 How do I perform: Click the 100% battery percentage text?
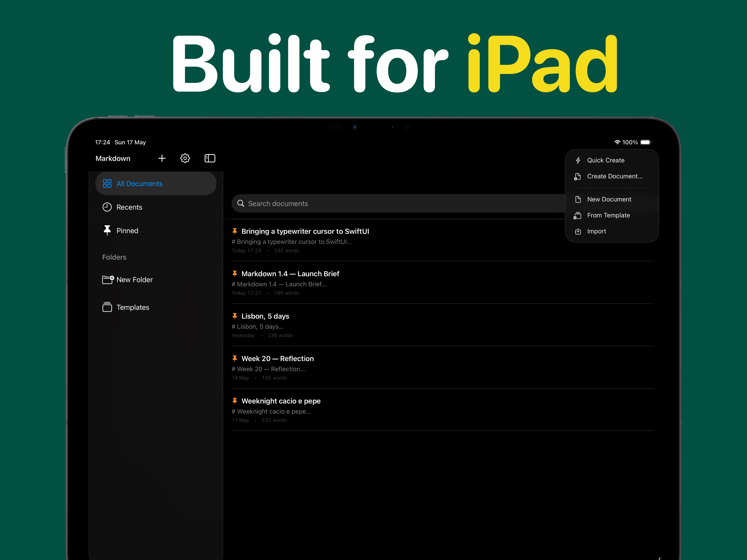pos(630,142)
